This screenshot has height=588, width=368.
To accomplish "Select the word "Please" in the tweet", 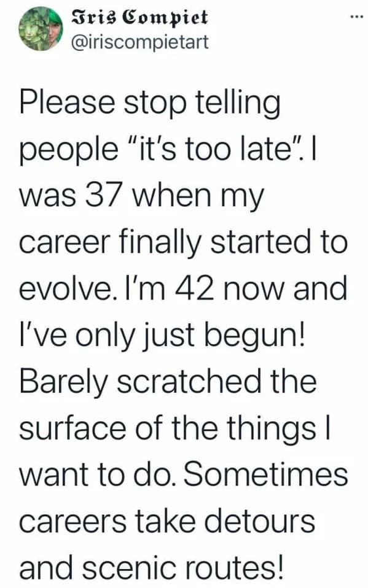I will point(67,104).
